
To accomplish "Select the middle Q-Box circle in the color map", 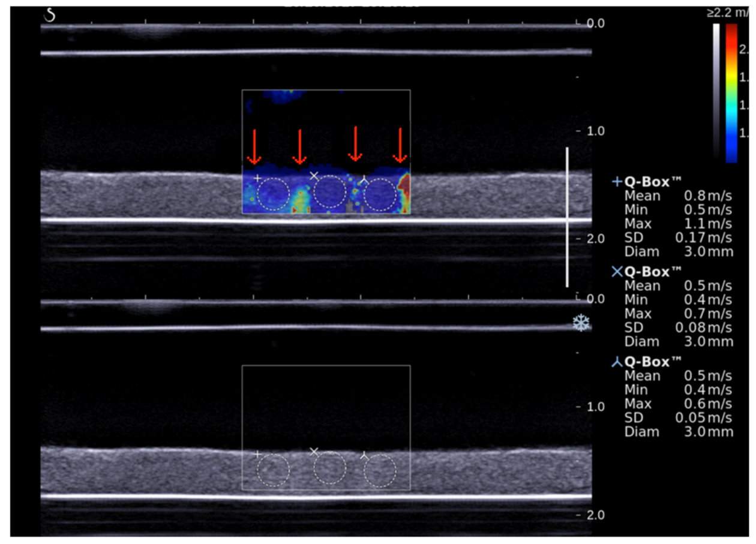I will [329, 193].
